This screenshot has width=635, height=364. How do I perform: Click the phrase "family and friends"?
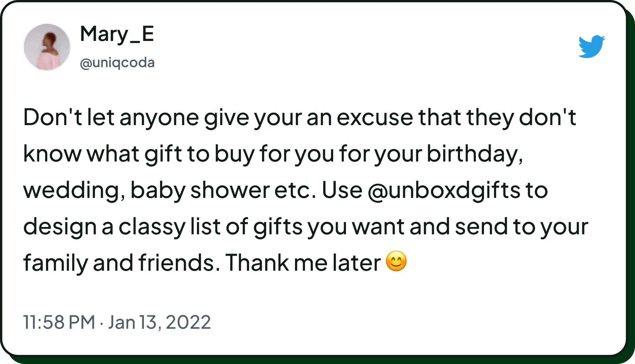point(119,262)
